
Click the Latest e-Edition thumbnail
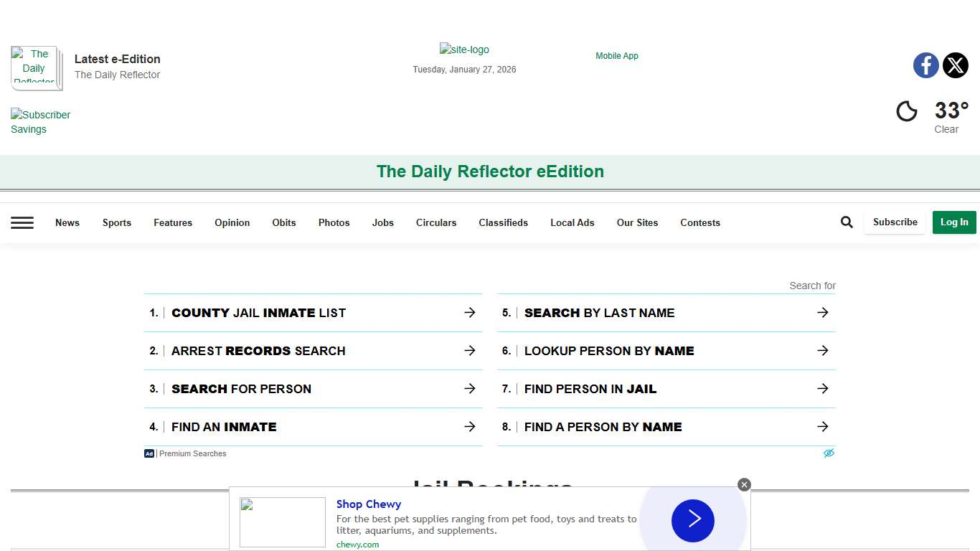[36, 68]
